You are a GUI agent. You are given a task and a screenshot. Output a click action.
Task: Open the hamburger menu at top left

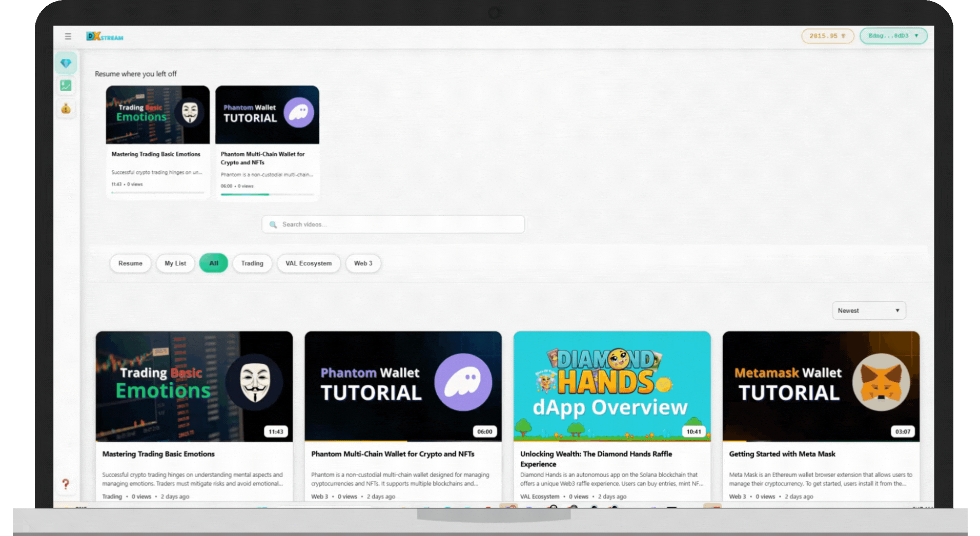(67, 36)
